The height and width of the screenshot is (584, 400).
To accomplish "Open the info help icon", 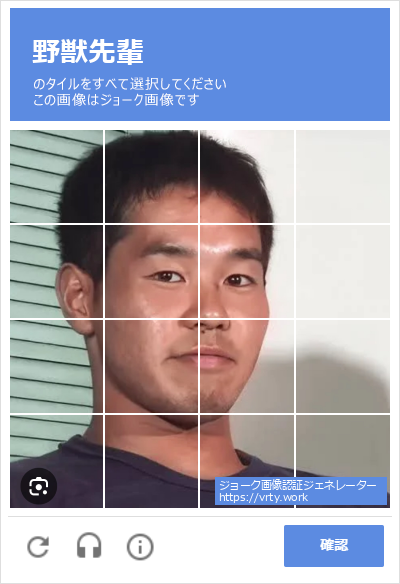I will tap(140, 547).
